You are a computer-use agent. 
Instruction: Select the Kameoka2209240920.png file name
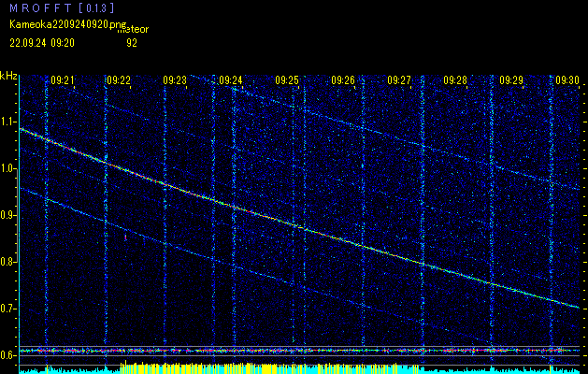pyautogui.click(x=68, y=24)
